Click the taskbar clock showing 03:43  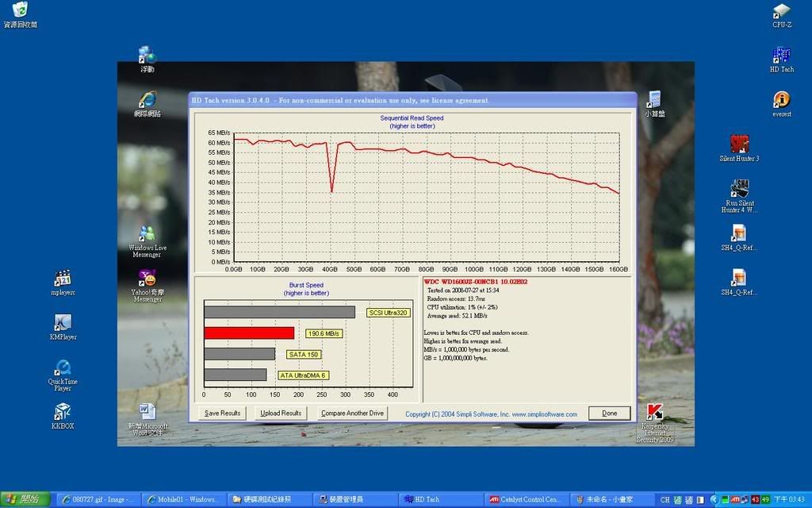pos(789,500)
